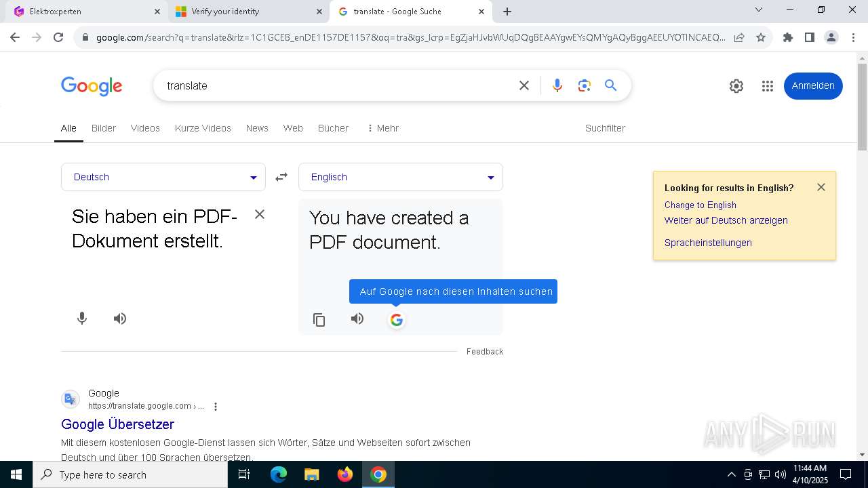Click the Google logo
Screen dimensions: 868x488
92,86
